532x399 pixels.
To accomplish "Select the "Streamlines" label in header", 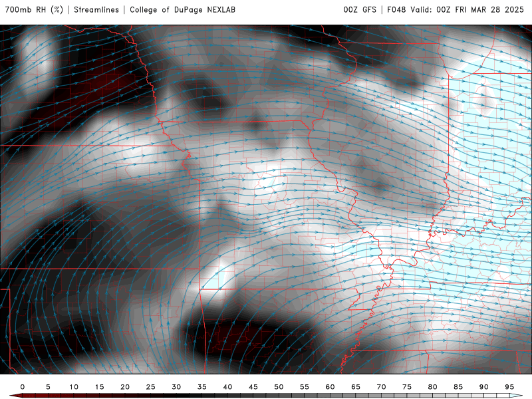I will coord(96,10).
